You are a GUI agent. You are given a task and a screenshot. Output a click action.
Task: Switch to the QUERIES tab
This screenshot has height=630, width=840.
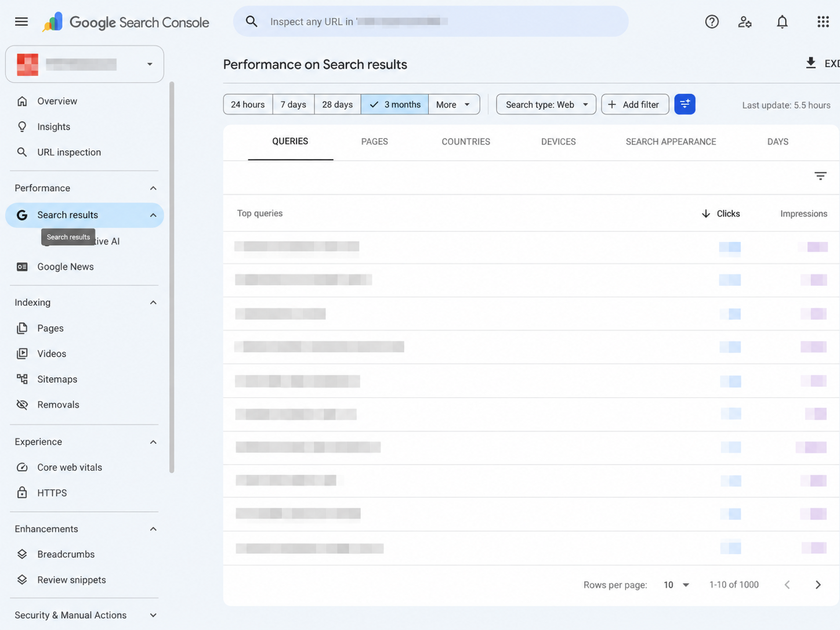(x=290, y=142)
